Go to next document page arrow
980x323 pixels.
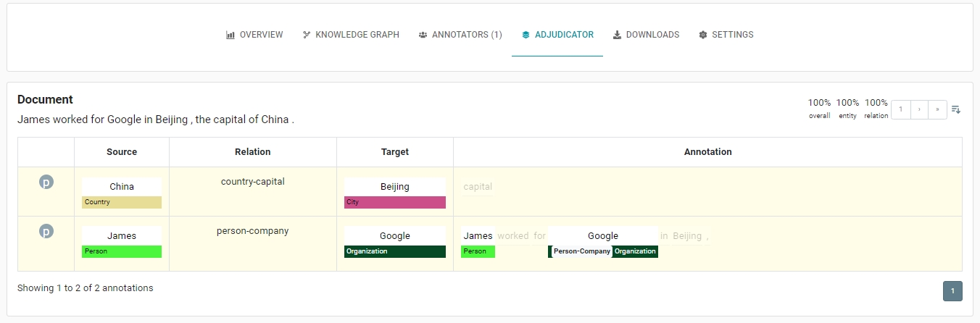click(x=919, y=109)
